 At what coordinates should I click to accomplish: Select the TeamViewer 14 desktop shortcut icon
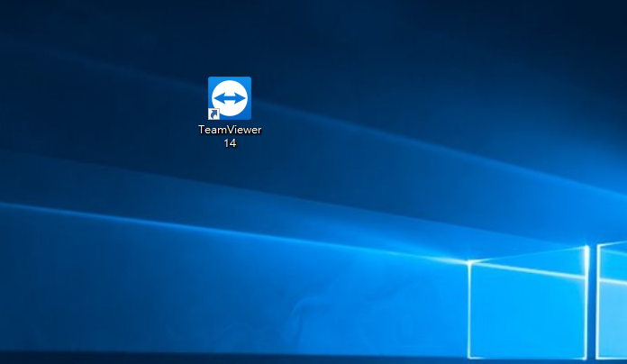pos(230,98)
